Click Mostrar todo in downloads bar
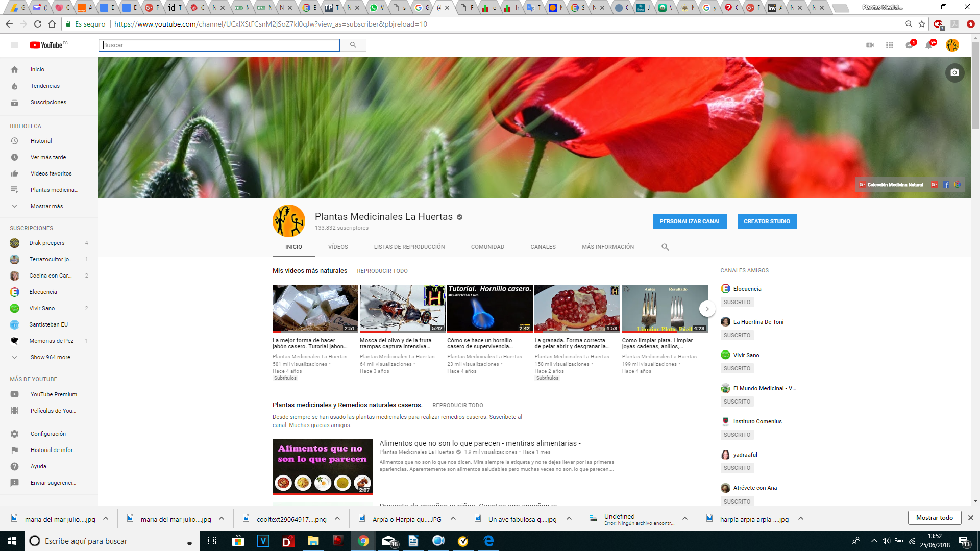980x551 pixels. pyautogui.click(x=934, y=518)
